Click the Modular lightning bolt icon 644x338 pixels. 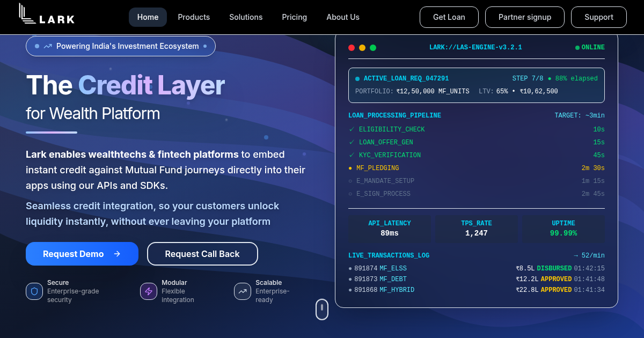pos(149,291)
